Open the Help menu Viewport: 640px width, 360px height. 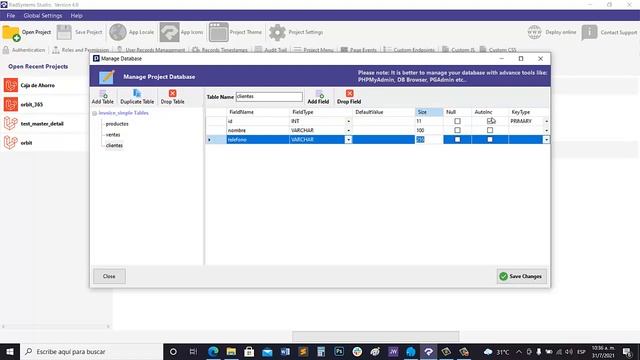(x=76, y=16)
